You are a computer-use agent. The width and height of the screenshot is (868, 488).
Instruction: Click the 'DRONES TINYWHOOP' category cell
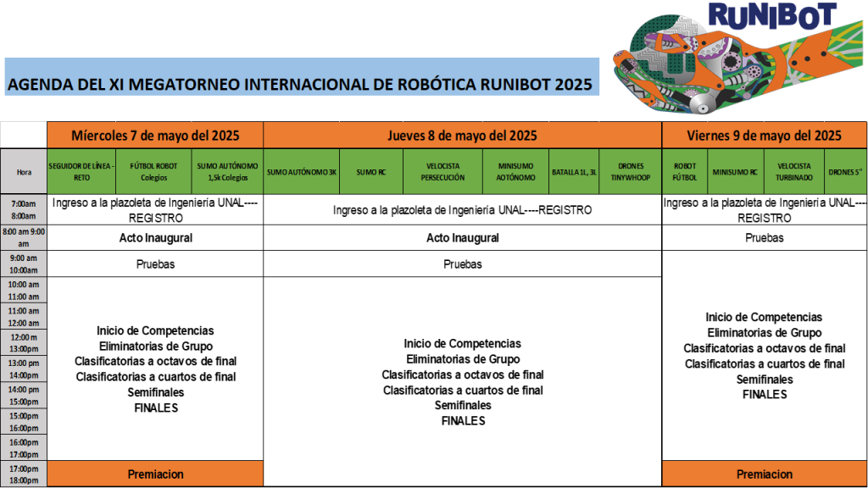pyautogui.click(x=631, y=172)
